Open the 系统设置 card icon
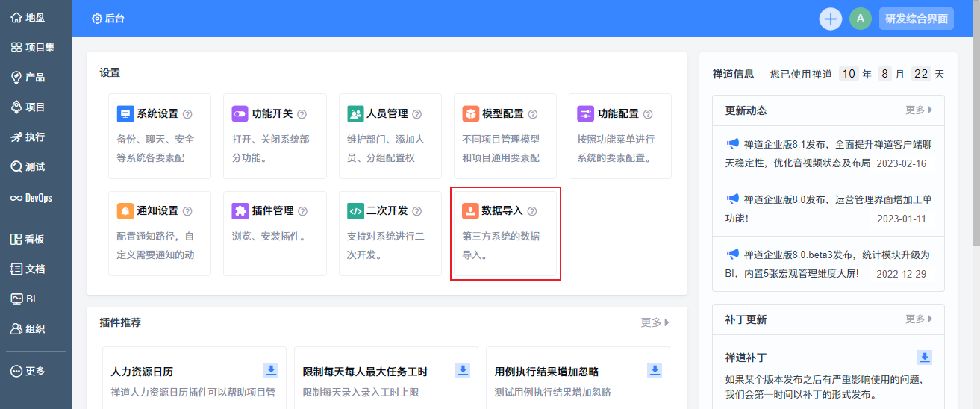Viewport: 980px width, 409px height. tap(125, 114)
